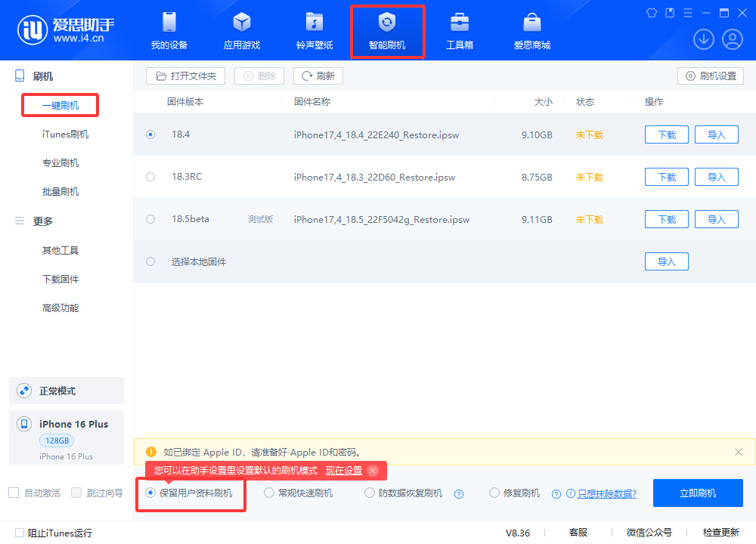Open the 我的设备 device panel
Screen dimensions: 756x544
(169, 30)
